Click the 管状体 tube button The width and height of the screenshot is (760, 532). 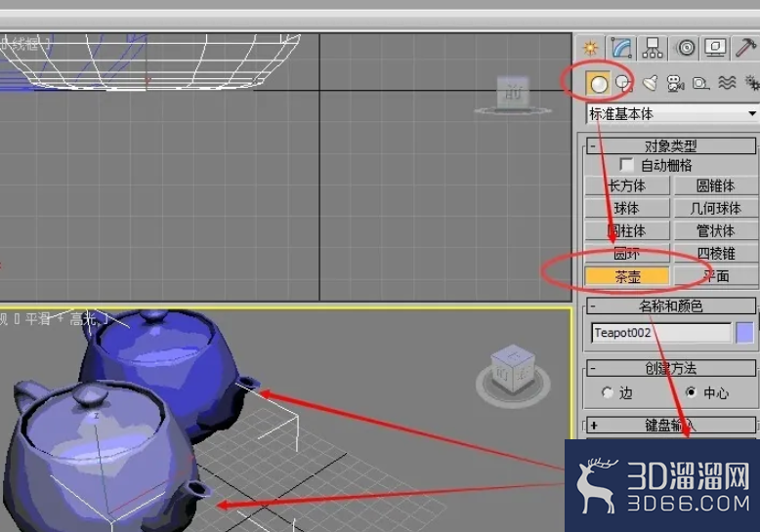[715, 231]
